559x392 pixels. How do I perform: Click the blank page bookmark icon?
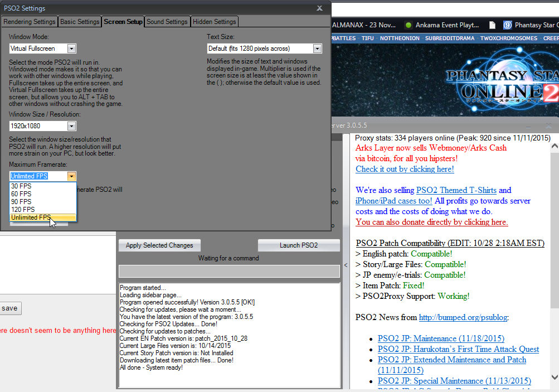pyautogui.click(x=492, y=25)
